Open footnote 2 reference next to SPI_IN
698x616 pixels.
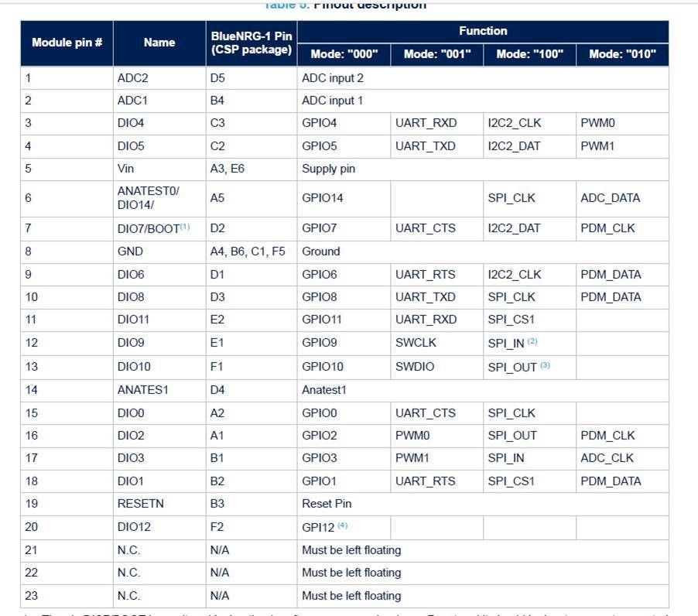coord(532,341)
